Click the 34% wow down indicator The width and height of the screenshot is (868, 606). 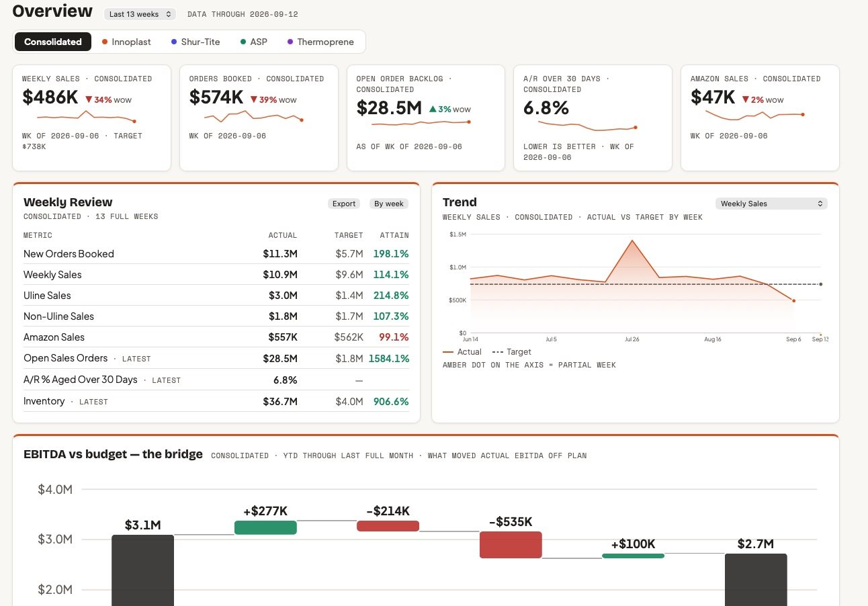(108, 100)
